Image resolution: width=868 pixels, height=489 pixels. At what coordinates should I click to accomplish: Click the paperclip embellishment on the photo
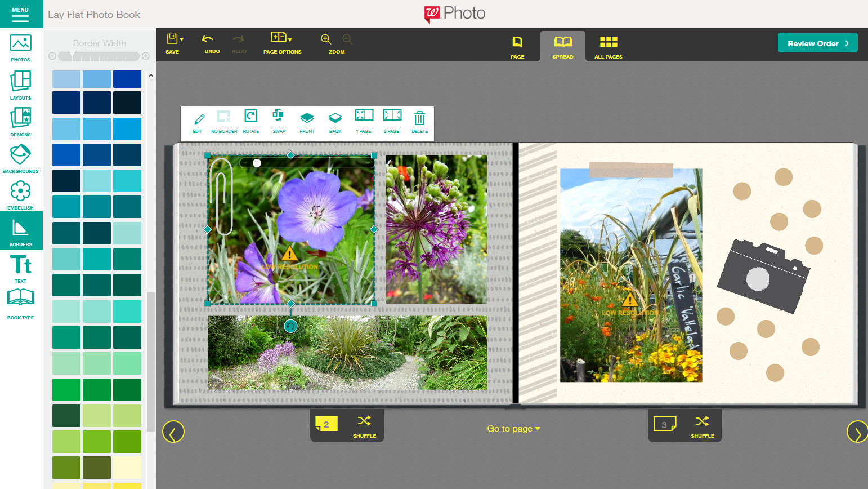coord(221,196)
